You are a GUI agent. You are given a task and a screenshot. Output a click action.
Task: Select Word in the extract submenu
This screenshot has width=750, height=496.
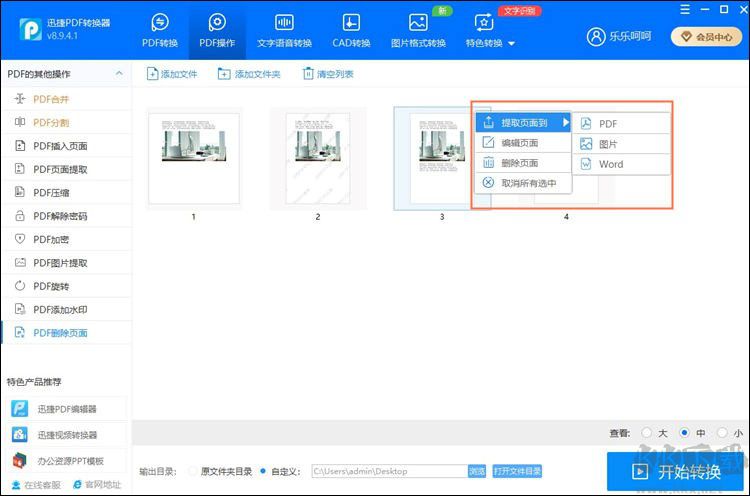point(611,164)
